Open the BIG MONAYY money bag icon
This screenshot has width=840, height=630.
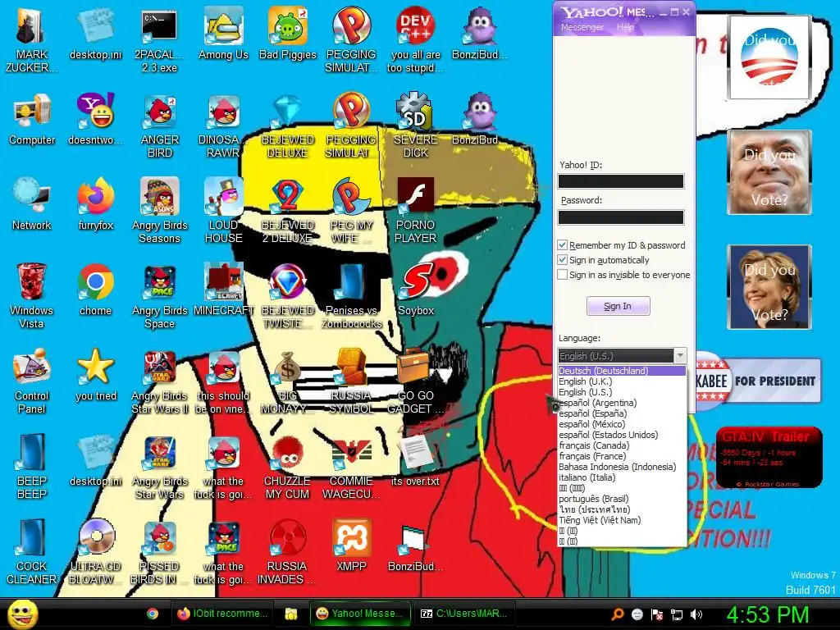[x=288, y=381]
